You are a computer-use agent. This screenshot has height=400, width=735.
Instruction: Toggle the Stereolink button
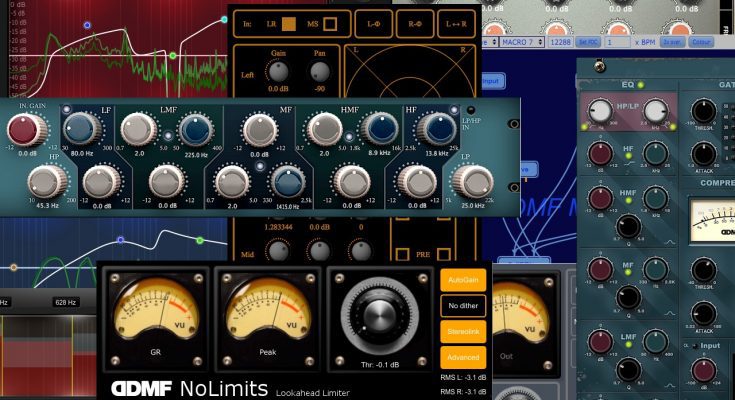pos(463,331)
